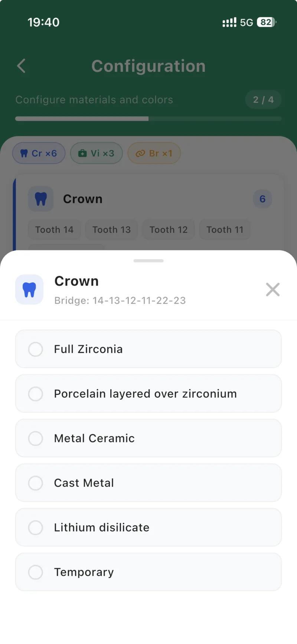Click the step progress bar
The width and height of the screenshot is (297, 644).
pyautogui.click(x=148, y=119)
